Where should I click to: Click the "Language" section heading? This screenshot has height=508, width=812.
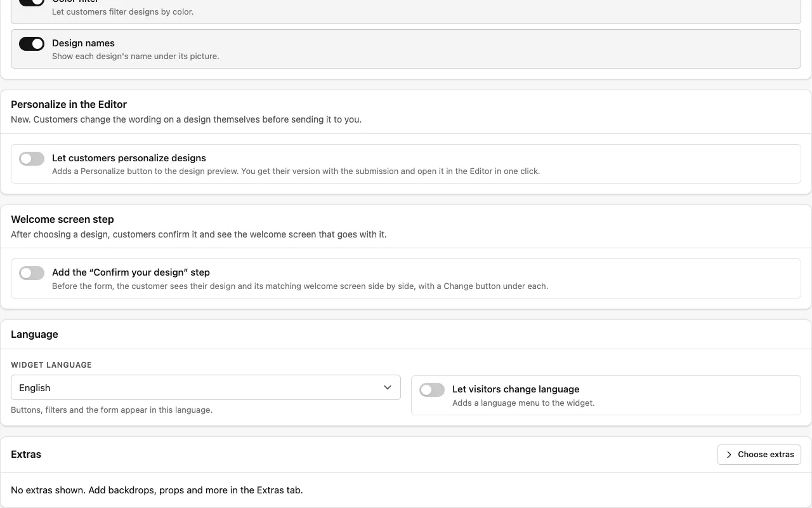point(34,334)
